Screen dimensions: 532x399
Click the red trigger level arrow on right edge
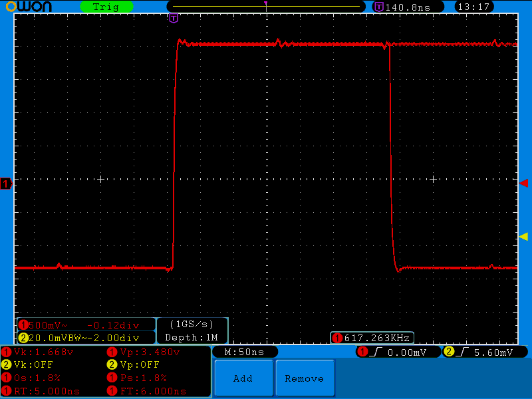tap(524, 184)
